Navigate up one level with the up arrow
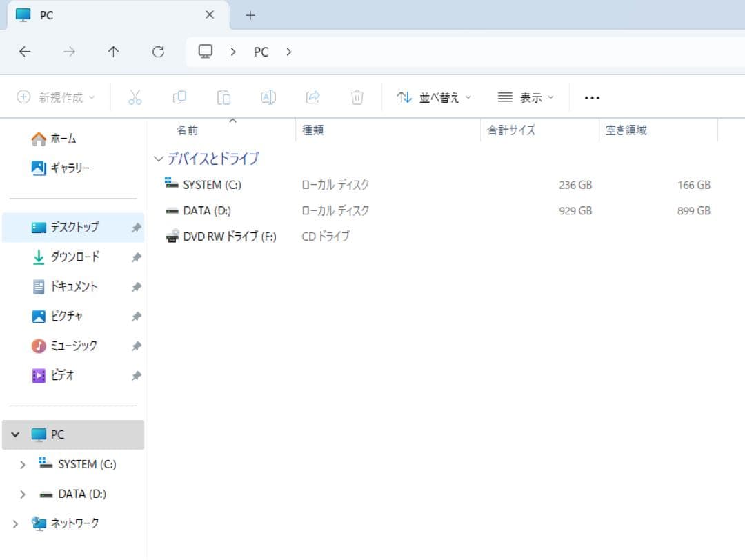The image size is (745, 560). (113, 52)
